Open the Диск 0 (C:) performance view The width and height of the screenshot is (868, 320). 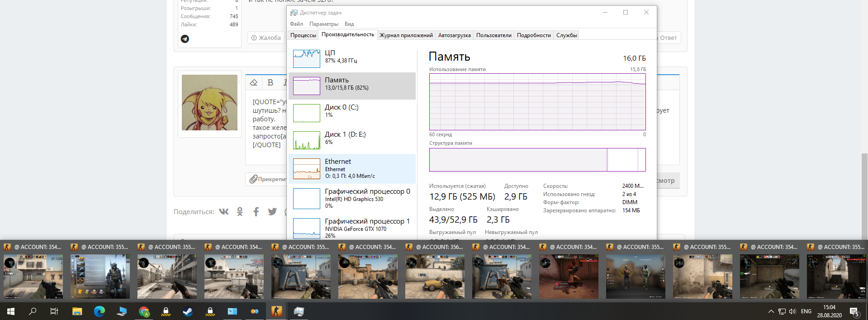tap(352, 113)
